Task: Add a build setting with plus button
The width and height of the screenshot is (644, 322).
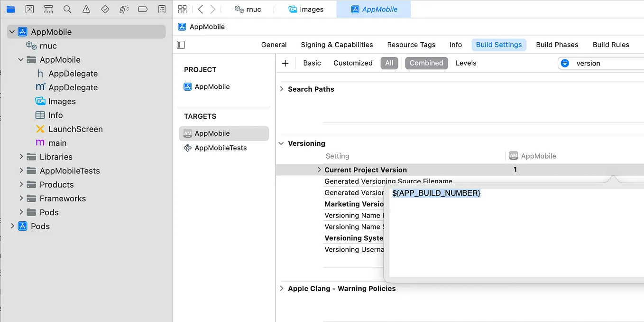Action: coord(285,63)
